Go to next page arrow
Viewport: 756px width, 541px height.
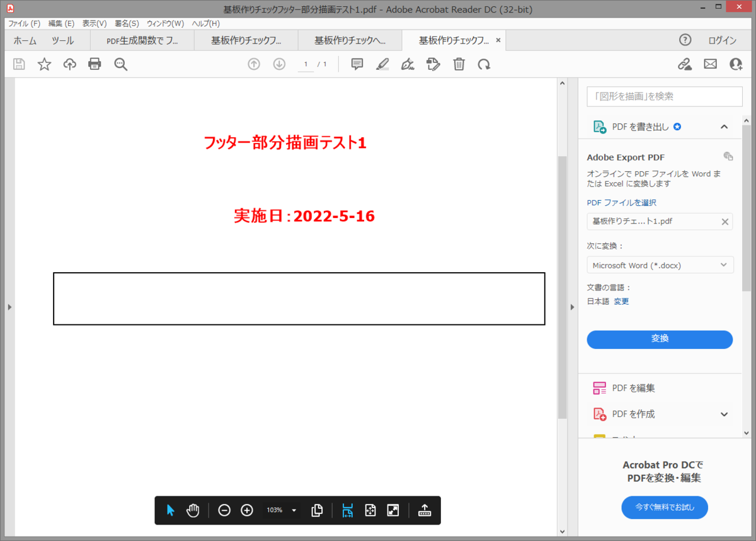(x=279, y=64)
